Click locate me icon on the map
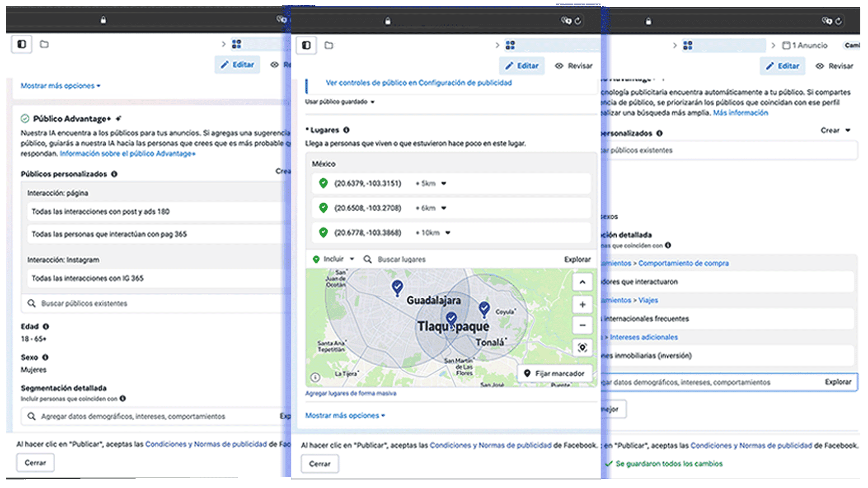The image size is (868, 488). pyautogui.click(x=582, y=348)
